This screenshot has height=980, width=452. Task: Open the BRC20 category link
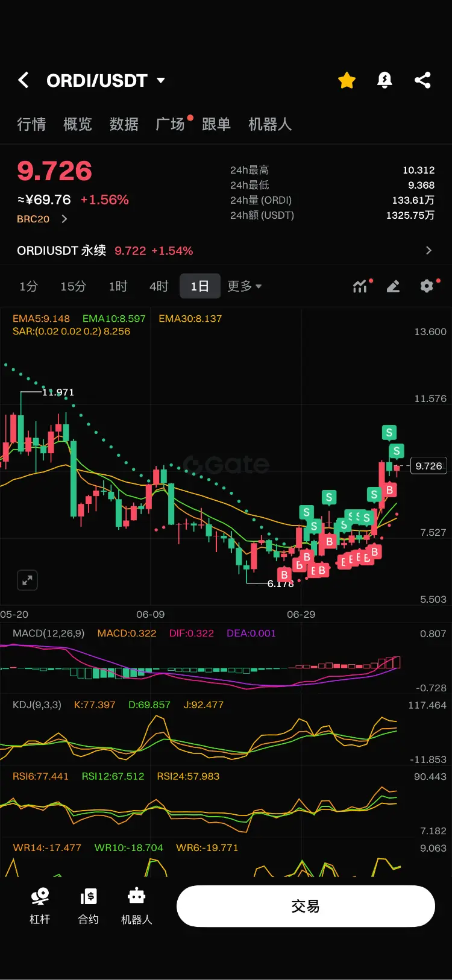tap(42, 219)
